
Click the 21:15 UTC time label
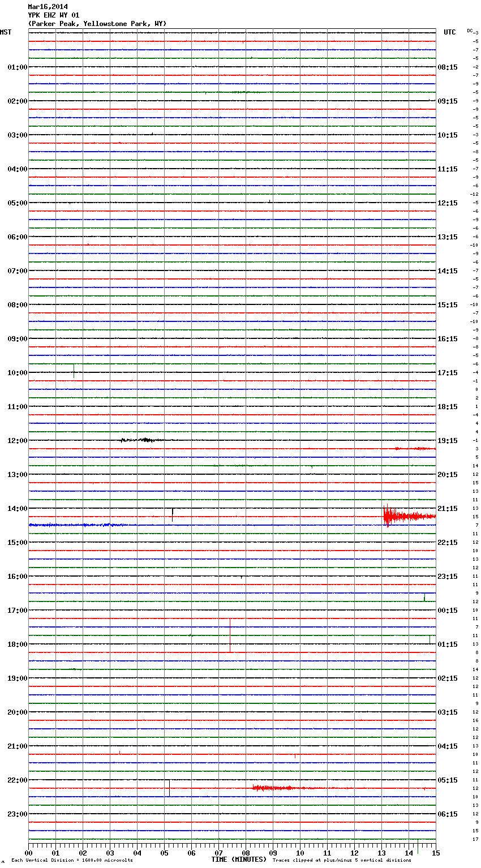[x=448, y=509]
